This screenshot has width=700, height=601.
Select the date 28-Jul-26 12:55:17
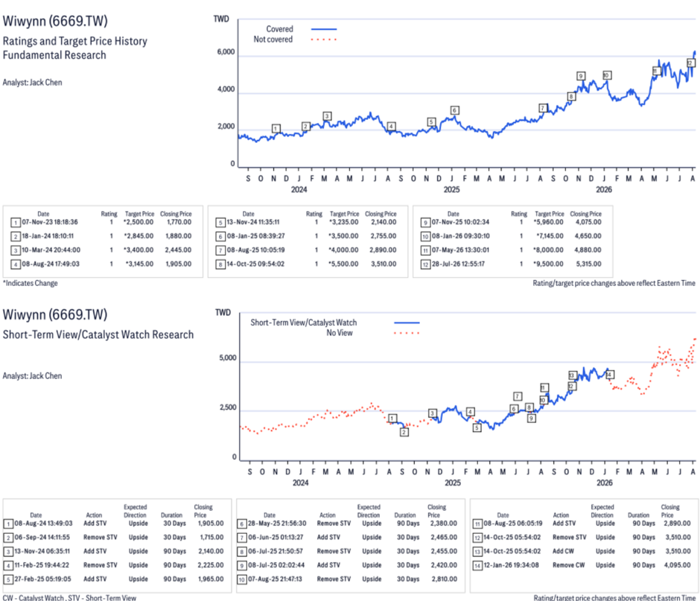[458, 264]
